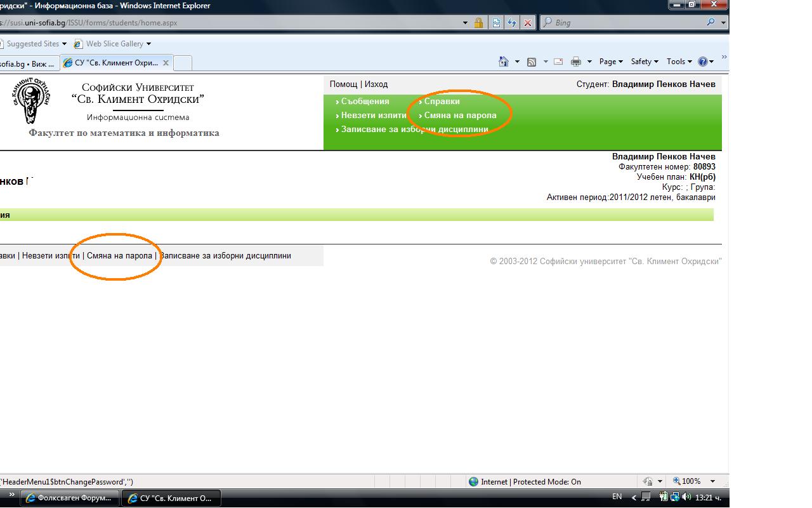The width and height of the screenshot is (812, 508).
Task: Click the Compatibility View icon
Action: click(x=496, y=23)
